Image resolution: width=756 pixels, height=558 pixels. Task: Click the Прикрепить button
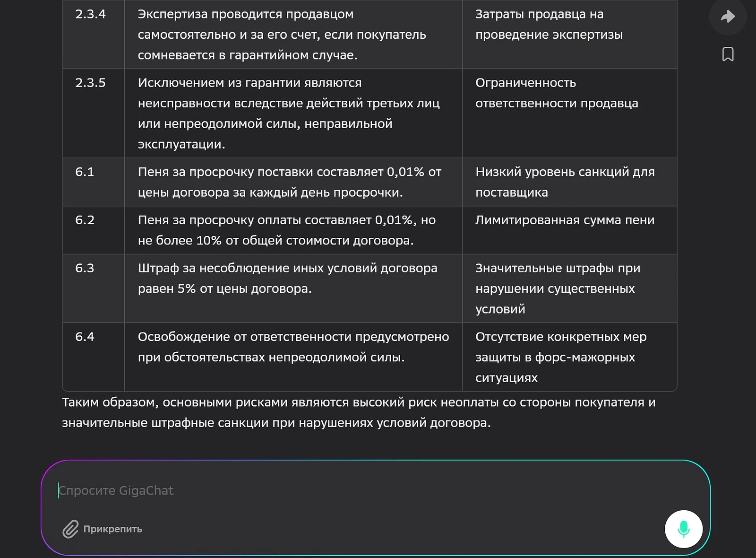[103, 529]
